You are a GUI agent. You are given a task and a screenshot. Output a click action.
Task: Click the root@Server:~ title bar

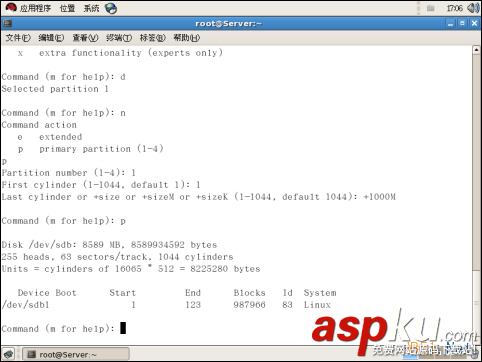tap(228, 24)
